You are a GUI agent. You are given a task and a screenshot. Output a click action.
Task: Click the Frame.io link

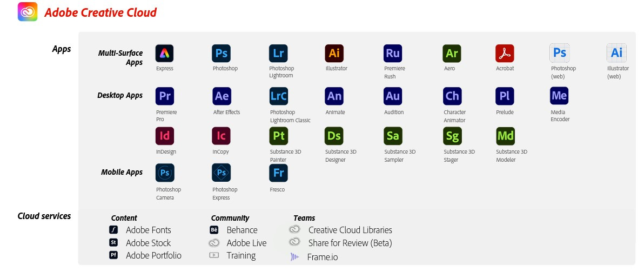323,257
